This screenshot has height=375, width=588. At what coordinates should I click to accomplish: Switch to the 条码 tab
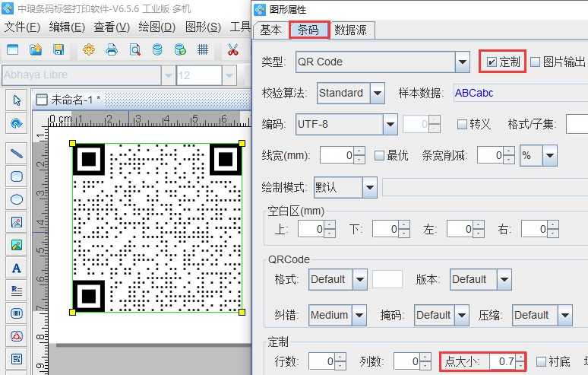[308, 30]
